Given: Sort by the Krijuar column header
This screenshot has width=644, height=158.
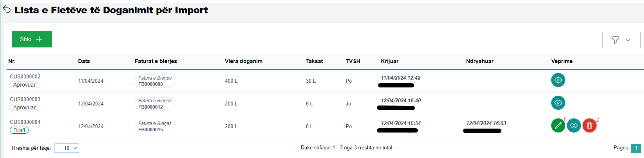Looking at the screenshot, I should pyautogui.click(x=389, y=61).
